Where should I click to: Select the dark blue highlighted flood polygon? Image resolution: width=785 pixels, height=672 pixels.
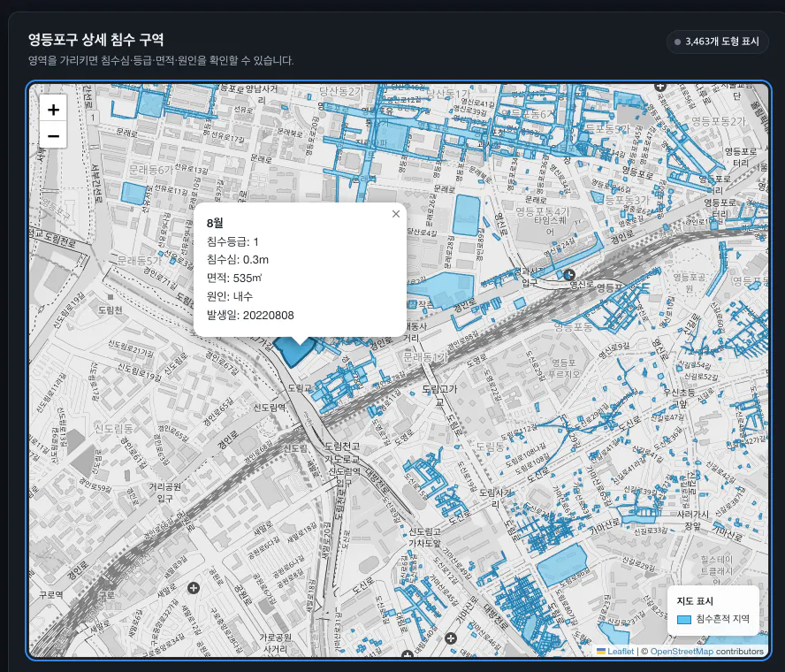pyautogui.click(x=293, y=352)
